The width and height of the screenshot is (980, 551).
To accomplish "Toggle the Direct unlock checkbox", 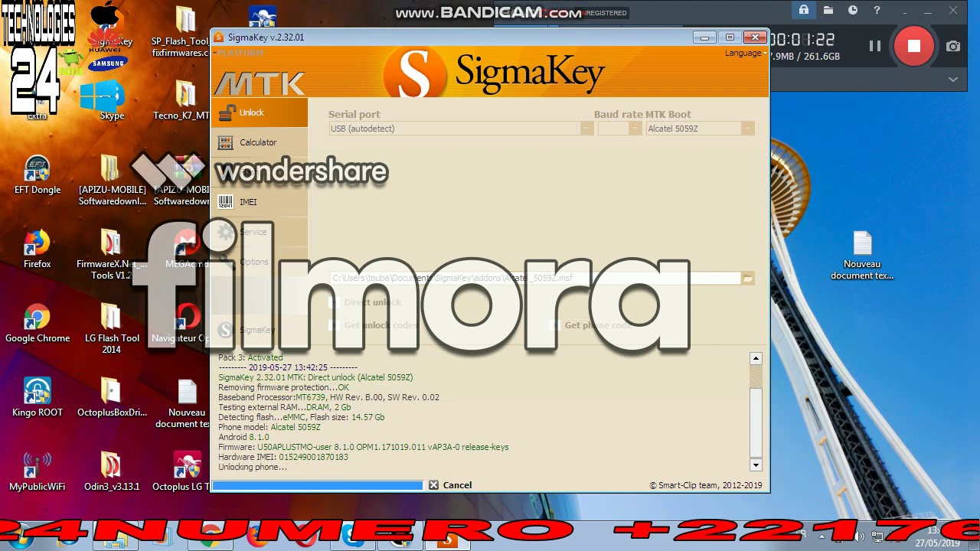I will [334, 302].
